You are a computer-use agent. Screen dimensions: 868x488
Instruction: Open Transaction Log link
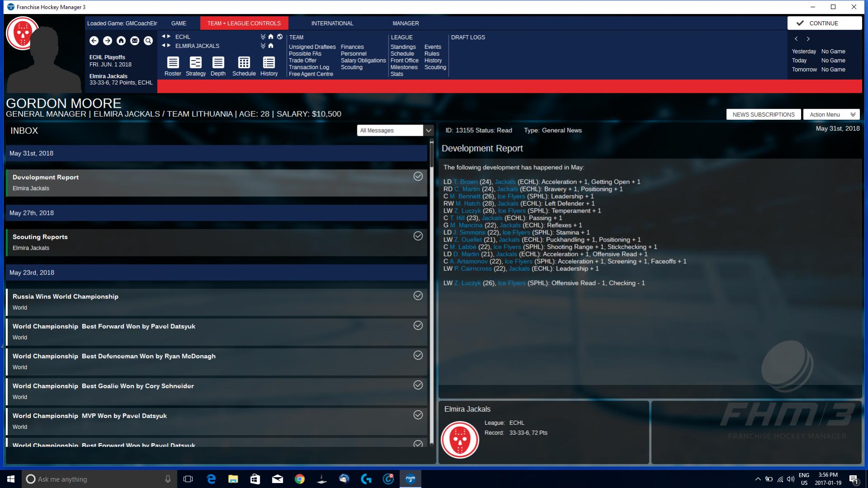(x=309, y=67)
